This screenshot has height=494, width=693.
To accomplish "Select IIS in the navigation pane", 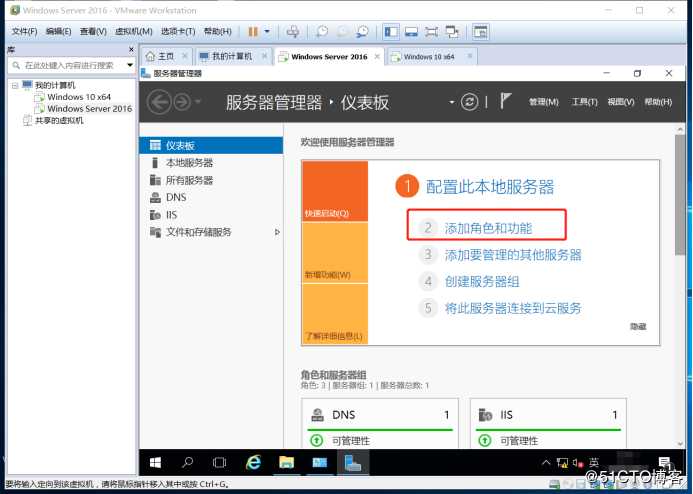I will pos(211,215).
